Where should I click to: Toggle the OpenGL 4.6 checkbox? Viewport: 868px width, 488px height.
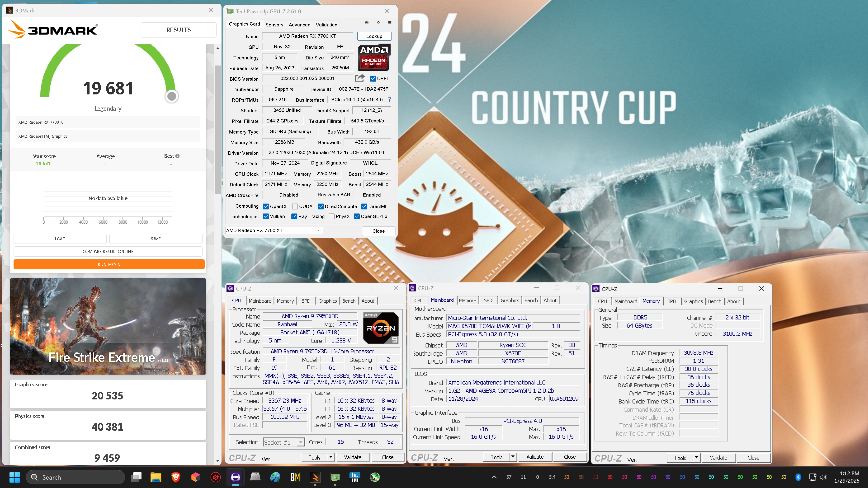[x=356, y=217]
